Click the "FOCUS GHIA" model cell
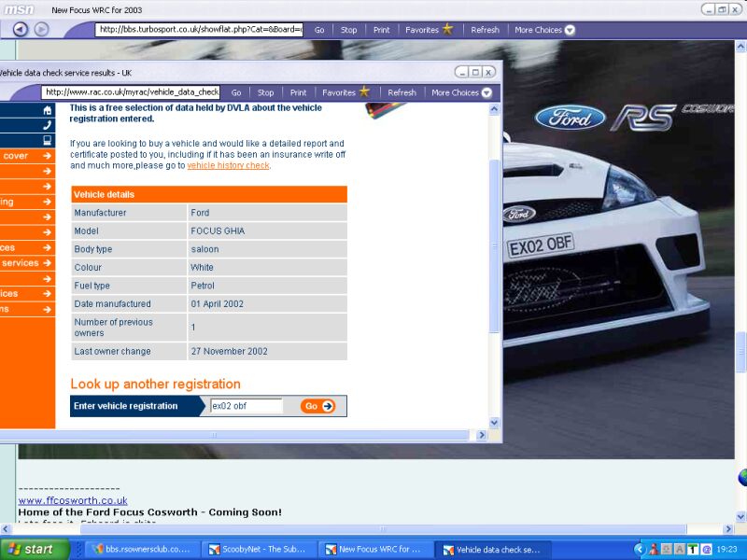Image resolution: width=747 pixels, height=560 pixels. [x=267, y=231]
